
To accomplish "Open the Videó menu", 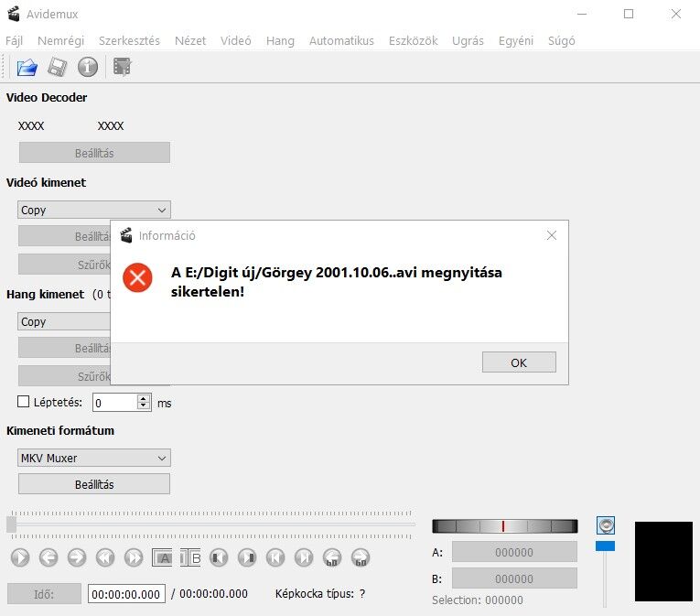I will [x=236, y=40].
